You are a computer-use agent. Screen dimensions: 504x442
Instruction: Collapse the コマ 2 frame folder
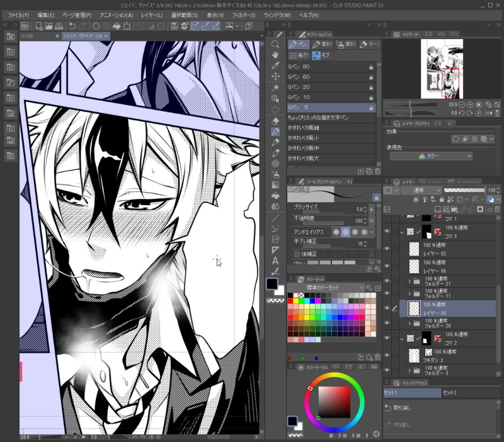tap(402, 339)
